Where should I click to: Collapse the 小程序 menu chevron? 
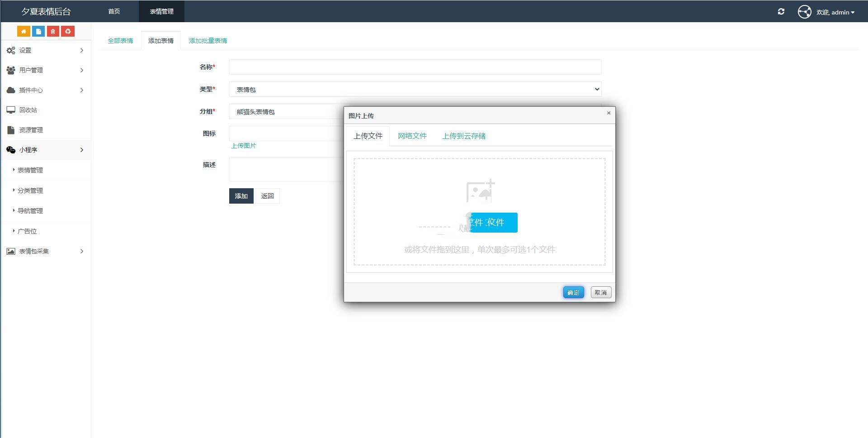[82, 150]
